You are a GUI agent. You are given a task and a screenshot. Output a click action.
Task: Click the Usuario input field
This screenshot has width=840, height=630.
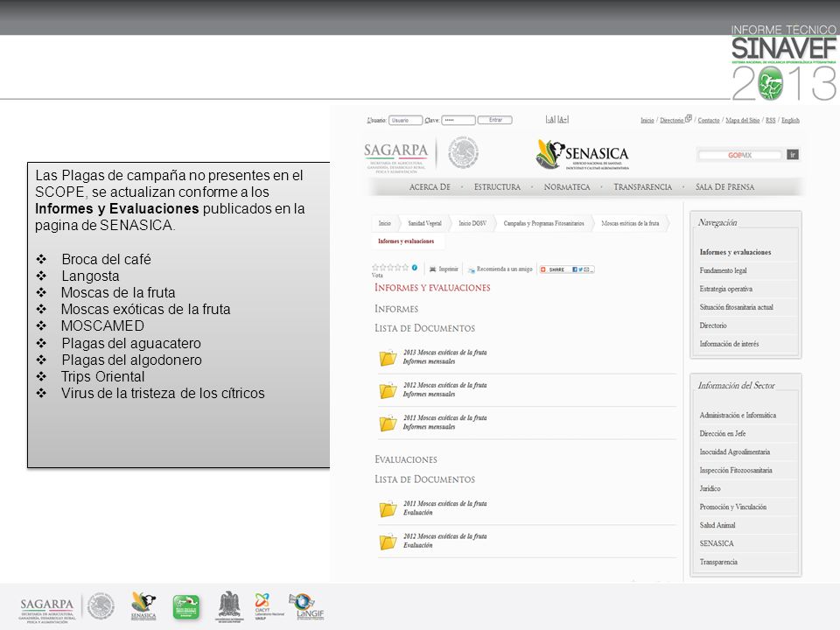coord(405,120)
